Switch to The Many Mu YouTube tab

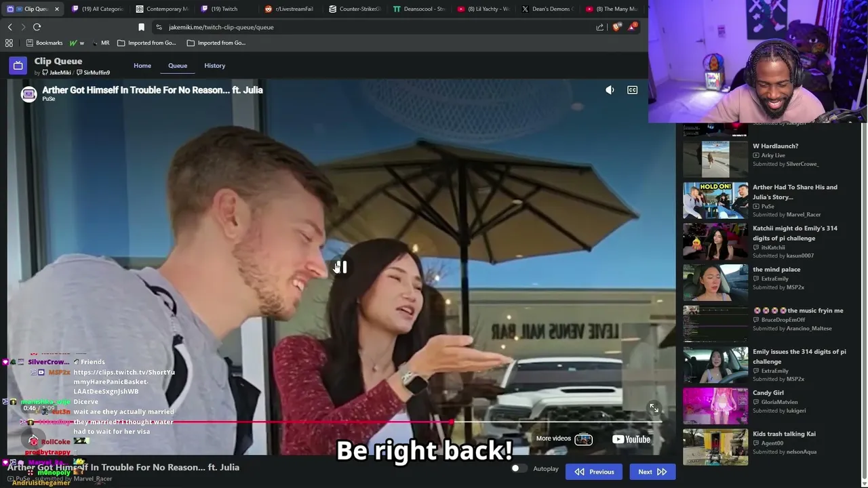pos(612,9)
